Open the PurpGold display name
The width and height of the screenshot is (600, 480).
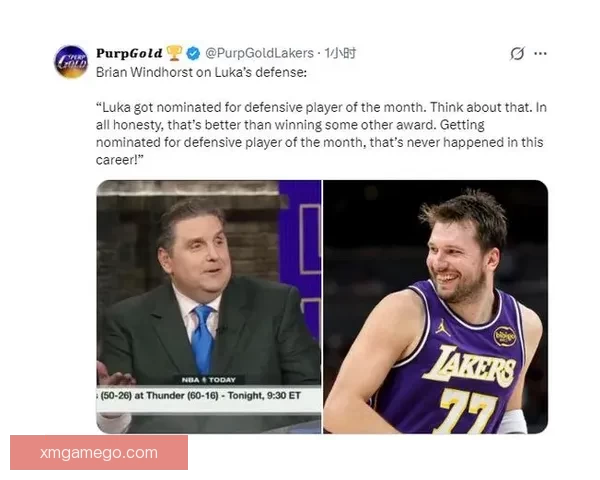click(129, 53)
